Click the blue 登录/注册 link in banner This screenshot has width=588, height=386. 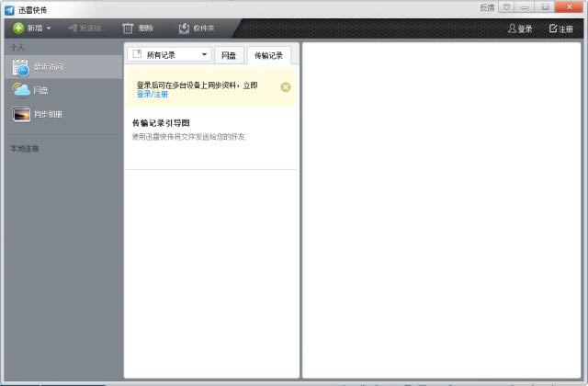[153, 94]
